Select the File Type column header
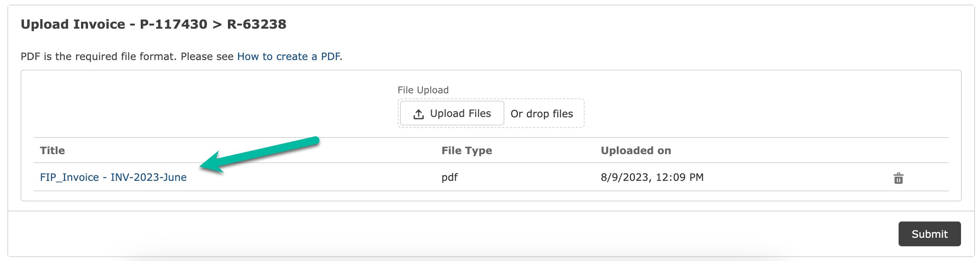 [467, 151]
